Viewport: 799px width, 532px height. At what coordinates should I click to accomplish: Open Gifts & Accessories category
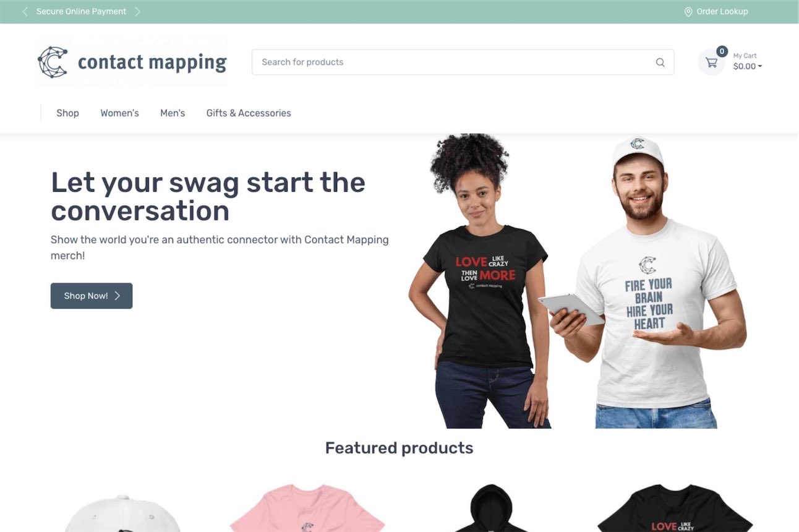pos(249,113)
